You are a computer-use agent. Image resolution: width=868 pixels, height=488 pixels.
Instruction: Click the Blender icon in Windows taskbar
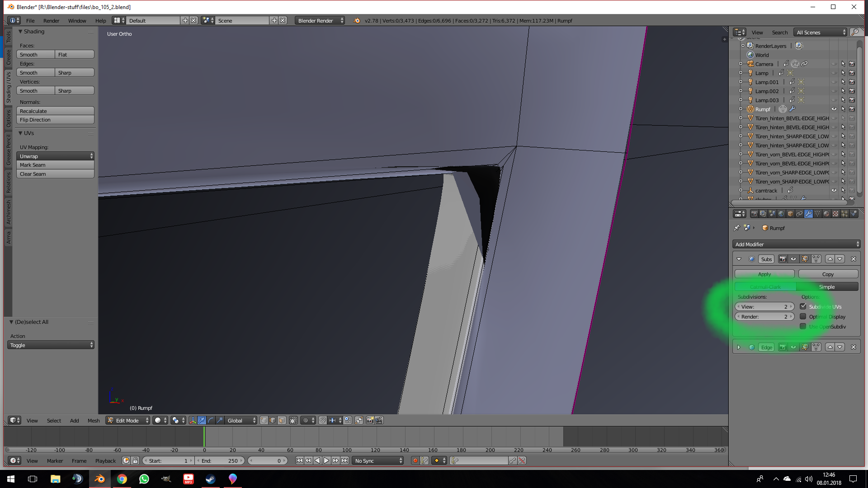pos(99,479)
